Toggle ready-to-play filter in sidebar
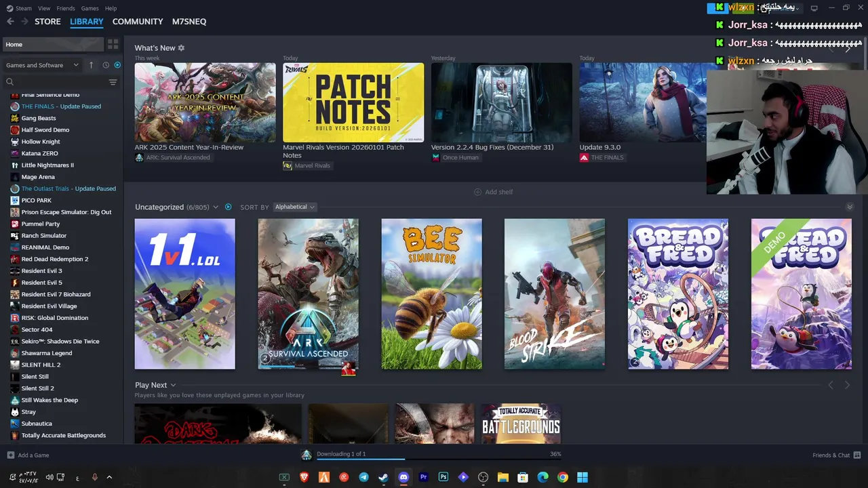The image size is (868, 488). 117,65
